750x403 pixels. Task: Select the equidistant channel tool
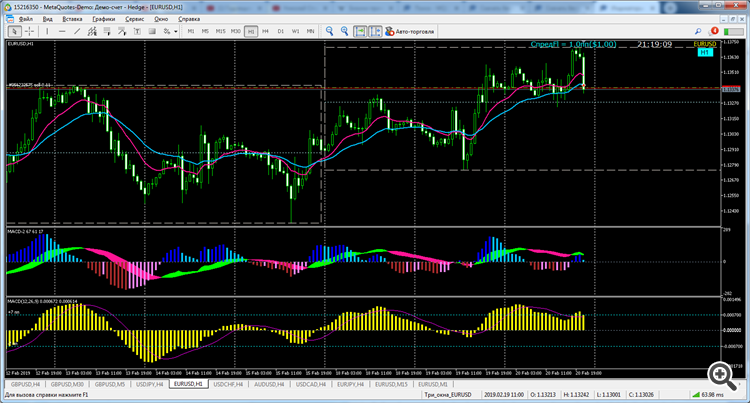pos(92,32)
